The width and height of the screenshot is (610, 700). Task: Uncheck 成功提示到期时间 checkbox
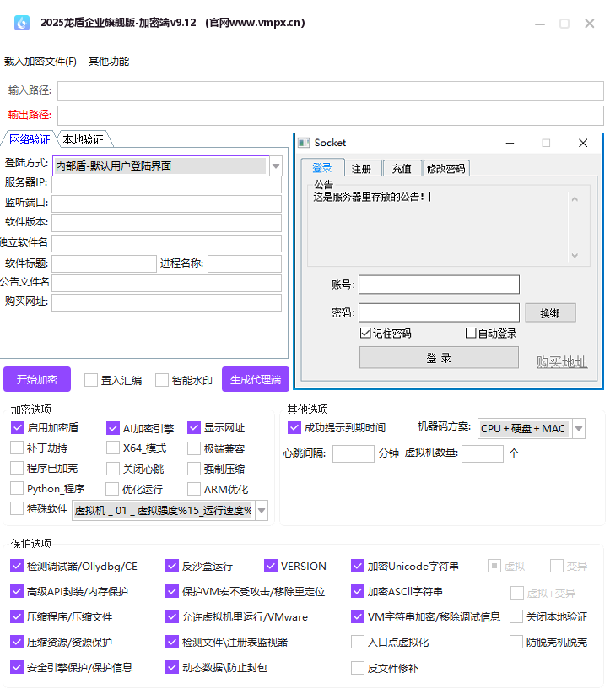(x=294, y=427)
